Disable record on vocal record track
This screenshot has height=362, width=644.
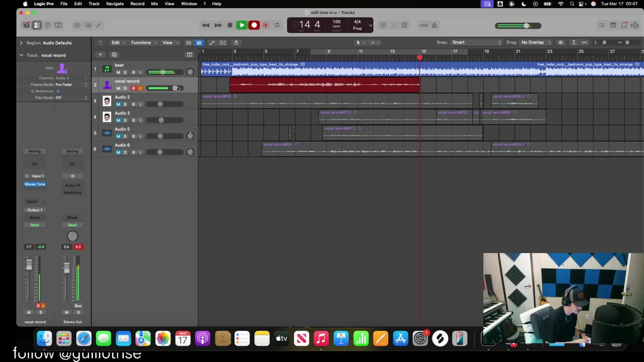click(133, 88)
